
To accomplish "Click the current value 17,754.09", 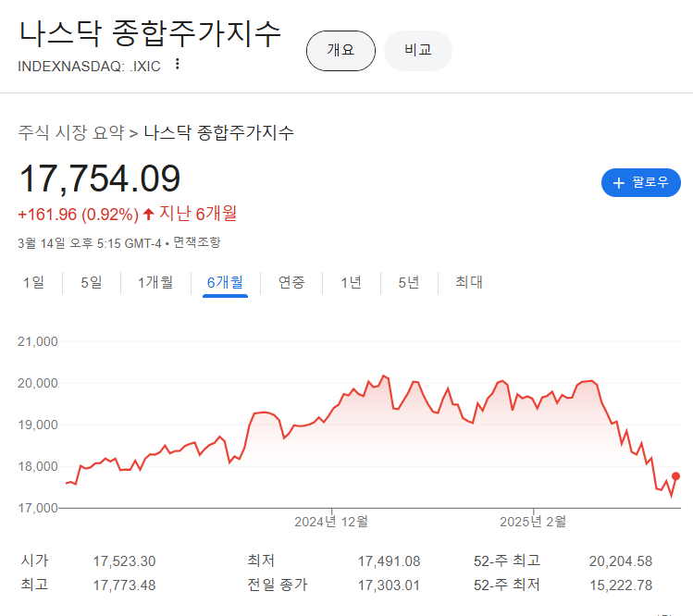I will point(100,179).
